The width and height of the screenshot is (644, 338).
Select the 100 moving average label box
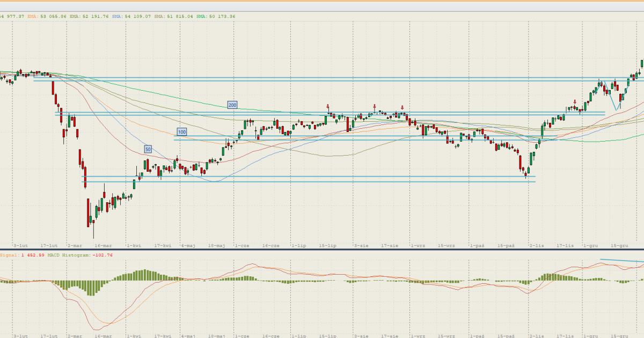click(182, 131)
